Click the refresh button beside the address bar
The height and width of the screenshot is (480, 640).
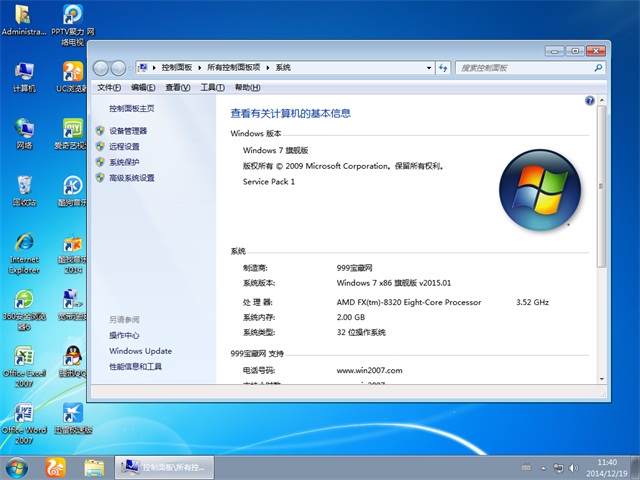pos(443,67)
